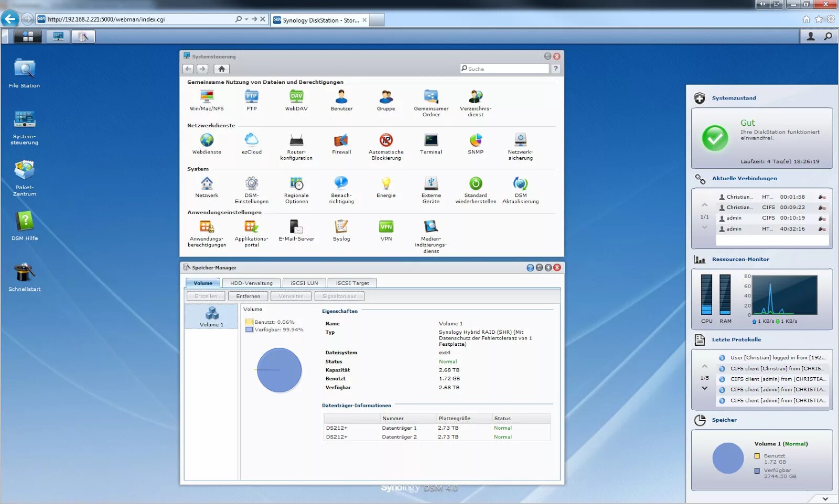This screenshot has width=839, height=504.
Task: Open Webdienste in Systemsteuerung
Action: (207, 144)
